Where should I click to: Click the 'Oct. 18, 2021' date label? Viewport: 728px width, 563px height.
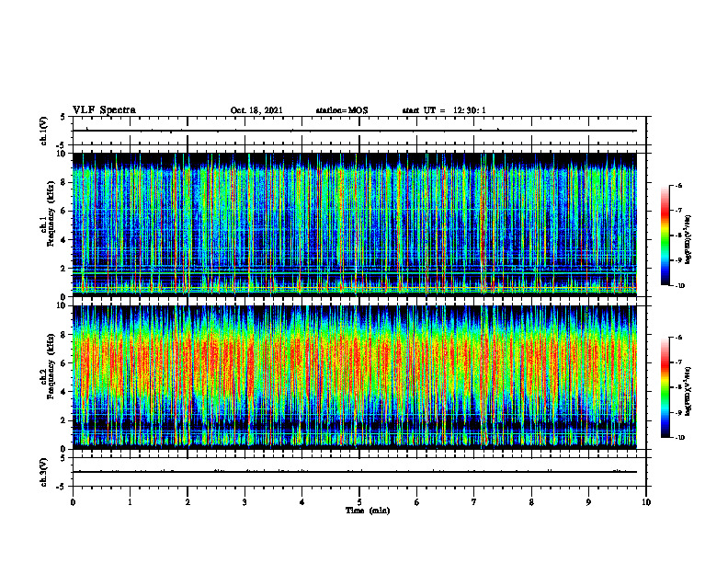click(256, 110)
